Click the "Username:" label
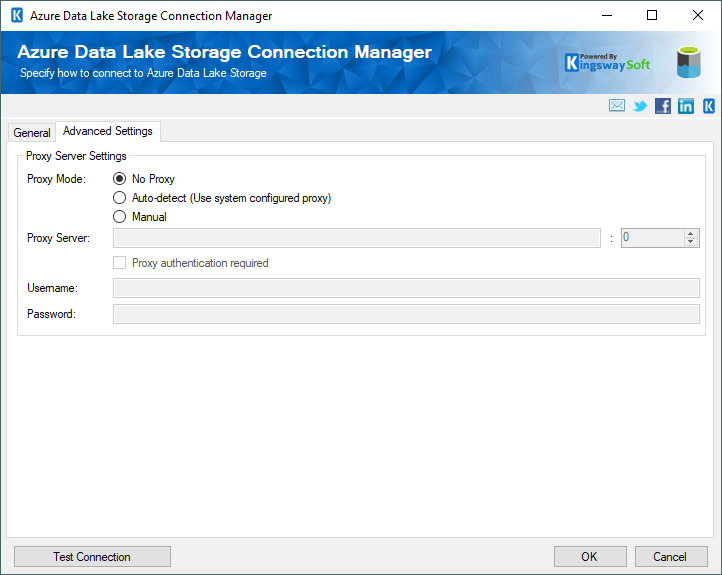 tap(52, 288)
